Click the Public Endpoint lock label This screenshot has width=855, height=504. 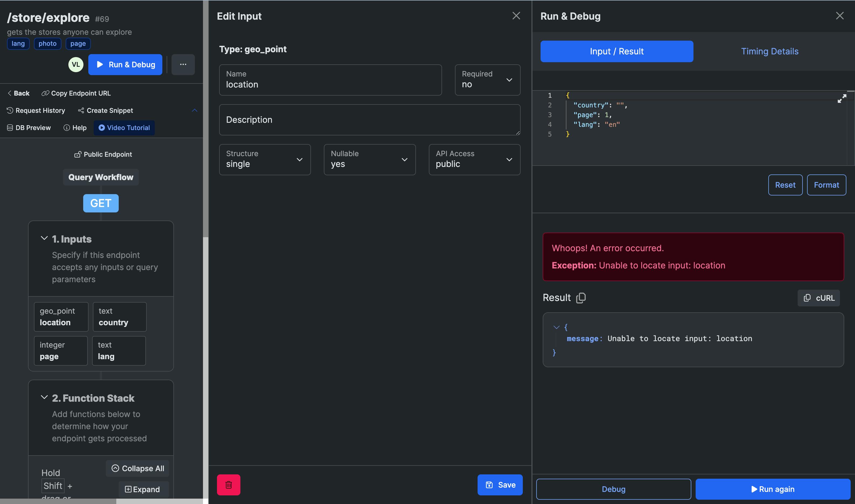103,155
